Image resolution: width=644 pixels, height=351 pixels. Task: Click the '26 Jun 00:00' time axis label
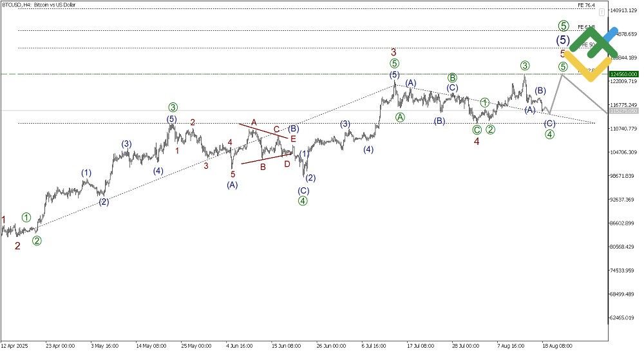coord(331,346)
